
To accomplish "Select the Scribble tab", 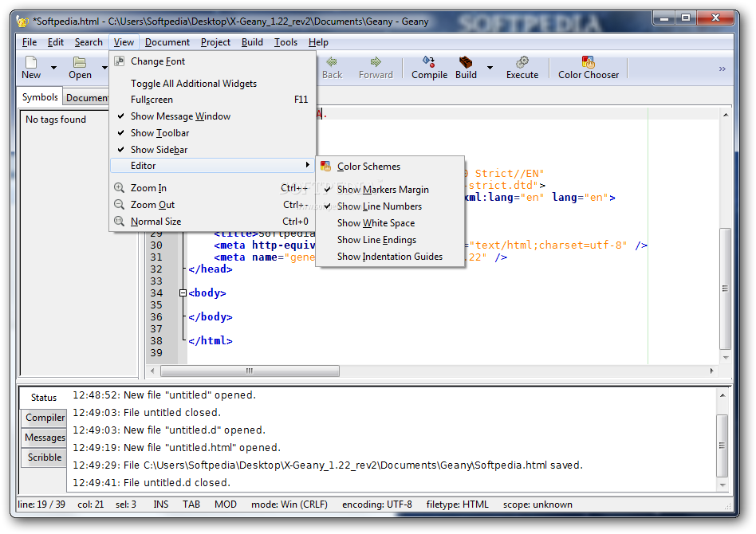I will tap(45, 457).
